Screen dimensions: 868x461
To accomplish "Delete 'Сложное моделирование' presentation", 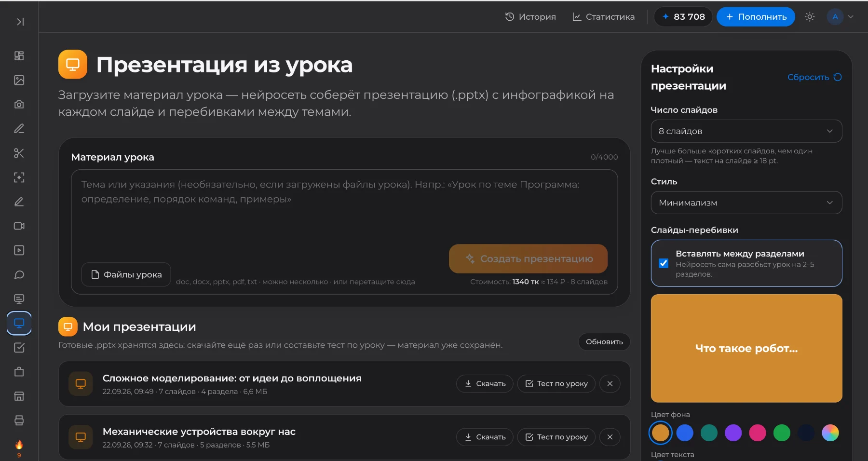I will 610,384.
